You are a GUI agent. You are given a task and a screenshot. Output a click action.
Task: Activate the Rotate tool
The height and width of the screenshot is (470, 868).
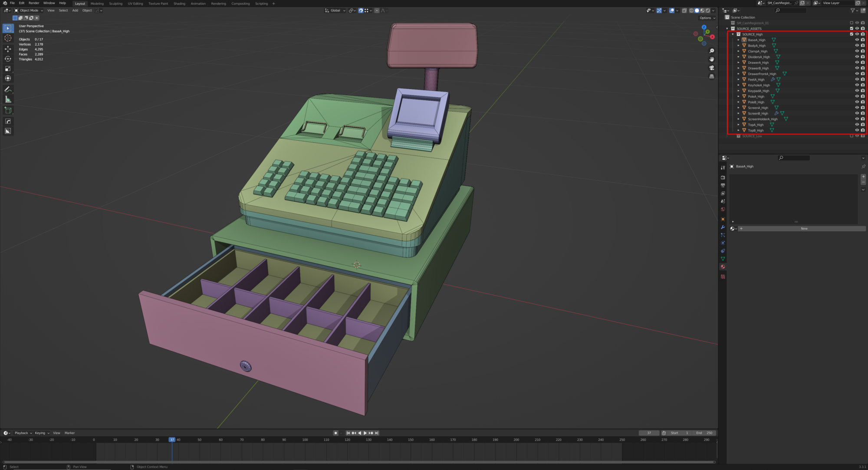point(8,59)
